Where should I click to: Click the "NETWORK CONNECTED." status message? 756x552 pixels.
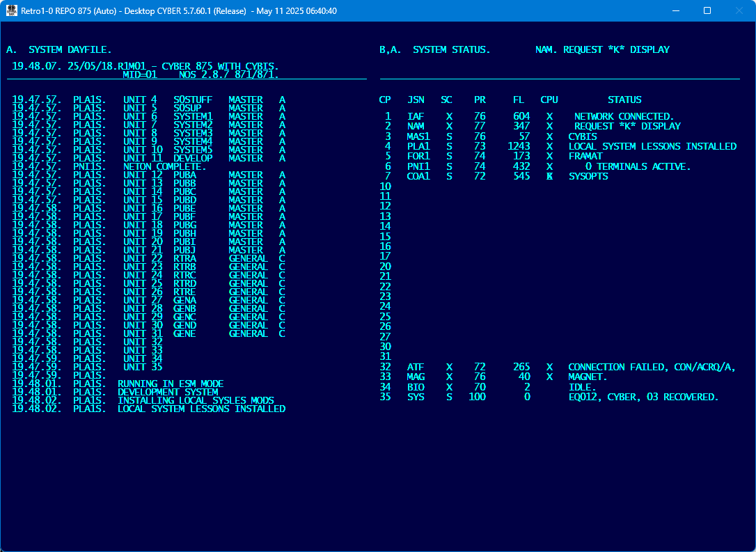[624, 116]
